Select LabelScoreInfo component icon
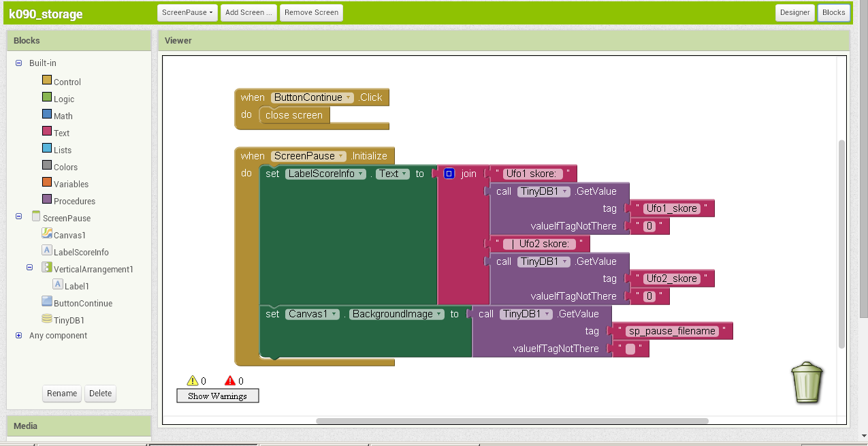The height and width of the screenshot is (446, 868). pyautogui.click(x=47, y=251)
